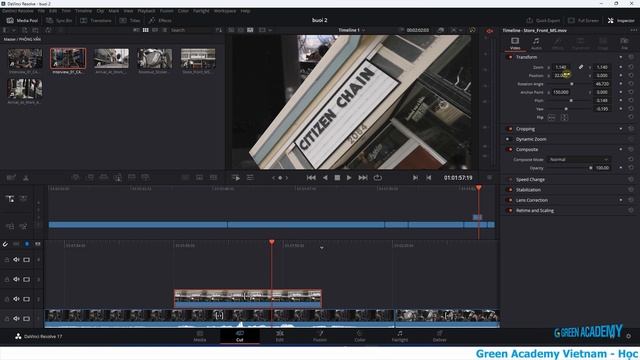Click the flip vertical icon

[x=564, y=118]
